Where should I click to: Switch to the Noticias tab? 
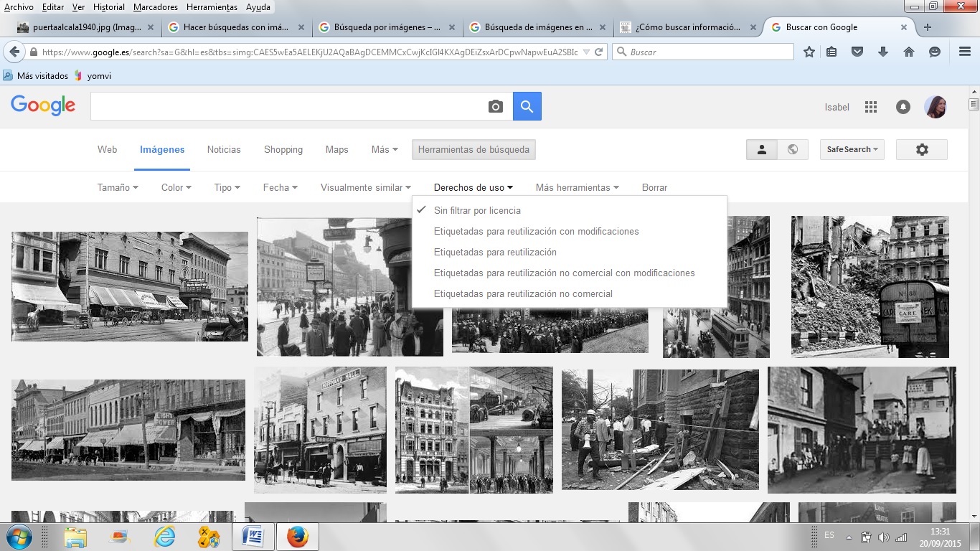224,149
